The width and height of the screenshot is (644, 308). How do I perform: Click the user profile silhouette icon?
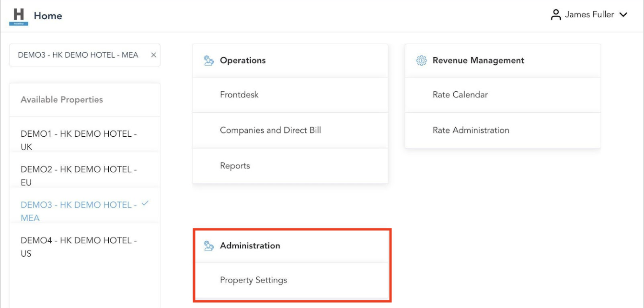click(555, 14)
